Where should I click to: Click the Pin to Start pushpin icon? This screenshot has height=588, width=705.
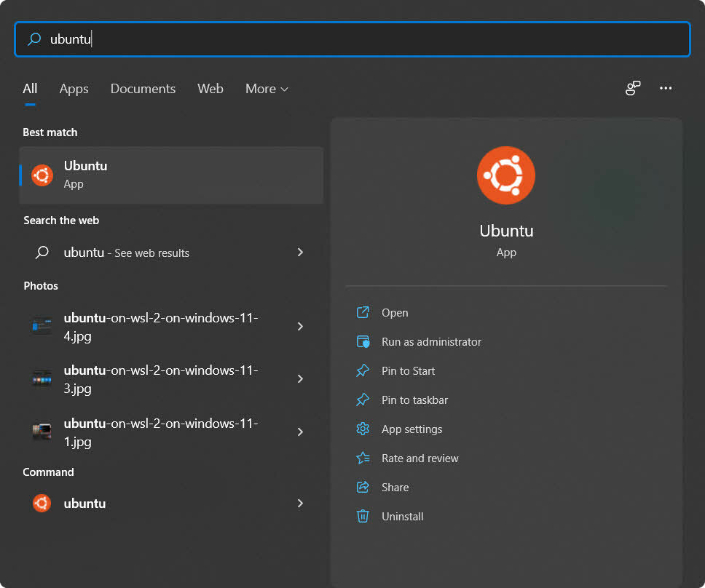point(363,370)
